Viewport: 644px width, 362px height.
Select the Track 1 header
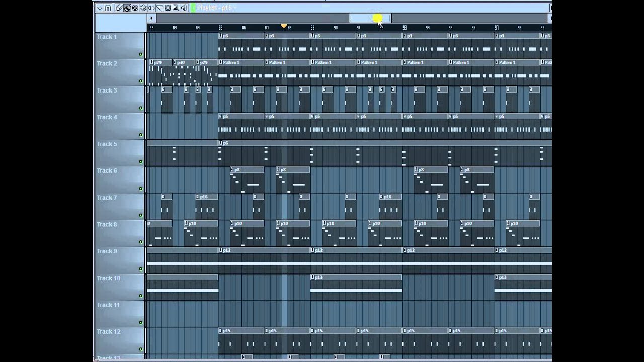(x=120, y=46)
